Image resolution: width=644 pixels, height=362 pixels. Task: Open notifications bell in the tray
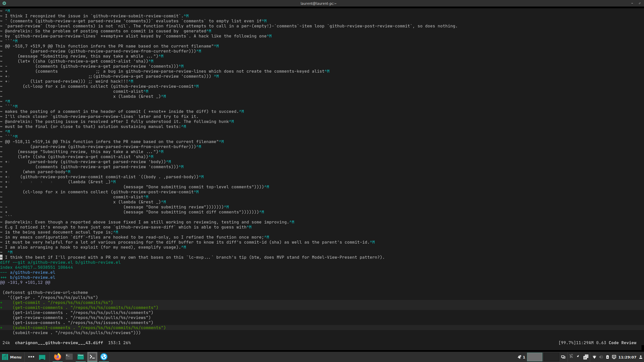click(x=519, y=357)
